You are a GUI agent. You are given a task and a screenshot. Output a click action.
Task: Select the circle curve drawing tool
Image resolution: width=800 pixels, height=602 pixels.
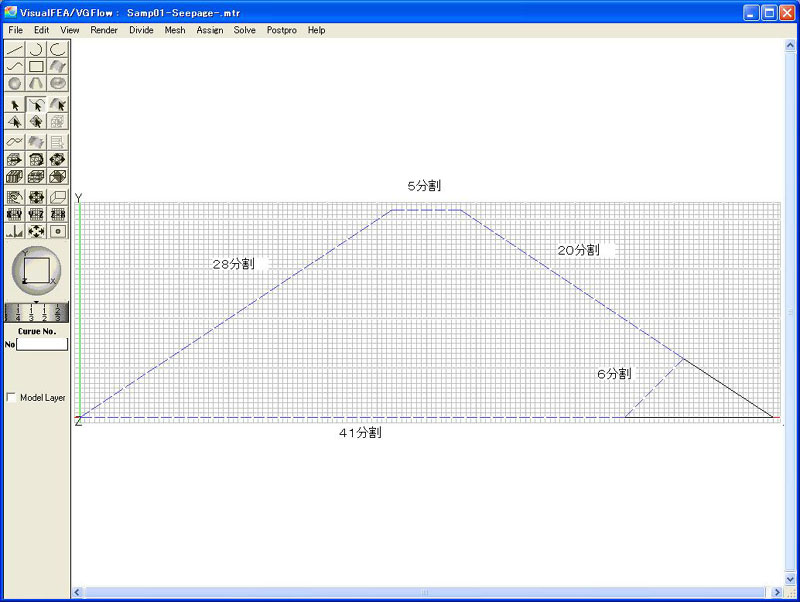pos(58,49)
